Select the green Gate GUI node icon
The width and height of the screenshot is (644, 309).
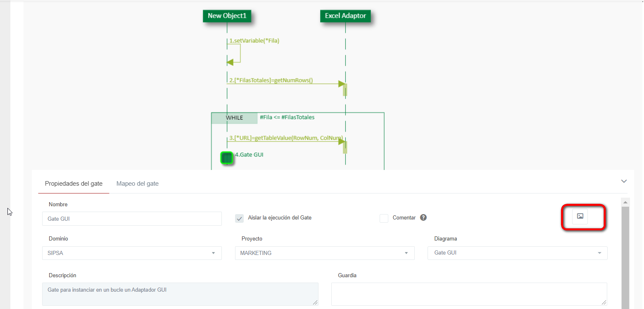226,158
